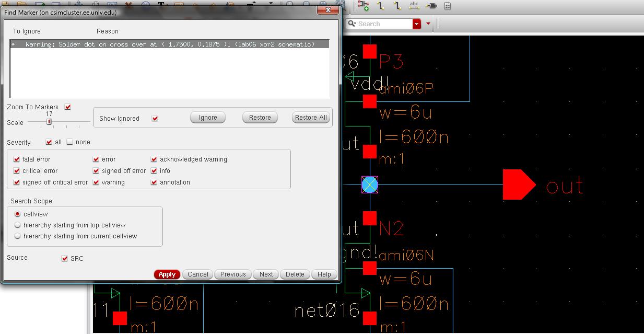The height and width of the screenshot is (334, 644).
Task: Select the cellview search scope
Action: pyautogui.click(x=18, y=214)
